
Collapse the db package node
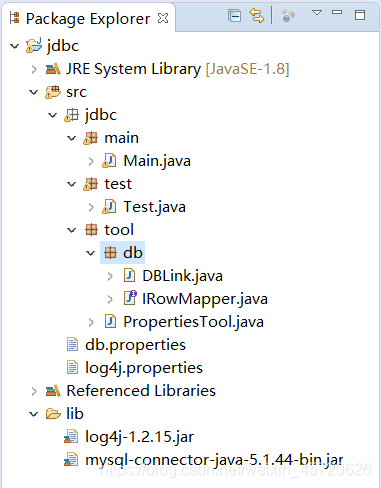(x=91, y=253)
